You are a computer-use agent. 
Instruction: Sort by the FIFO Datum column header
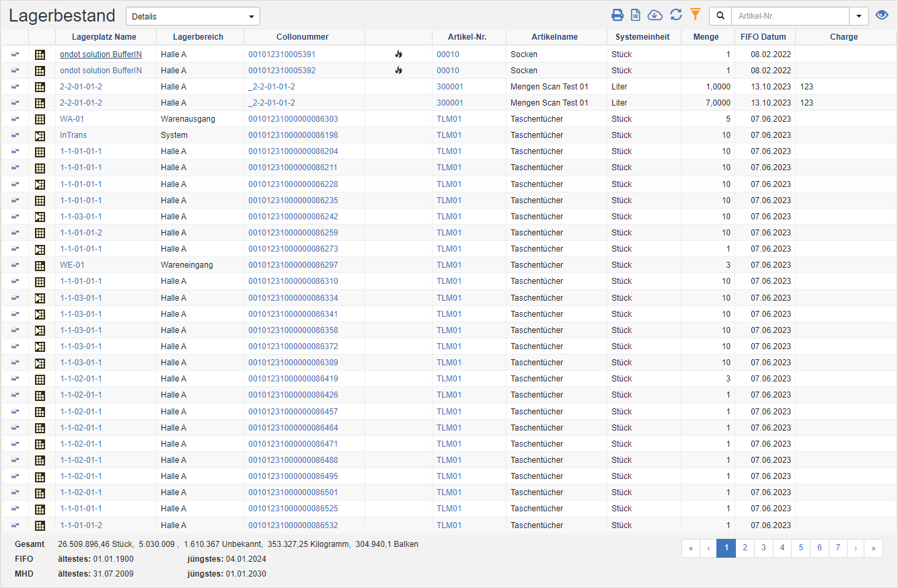point(763,37)
